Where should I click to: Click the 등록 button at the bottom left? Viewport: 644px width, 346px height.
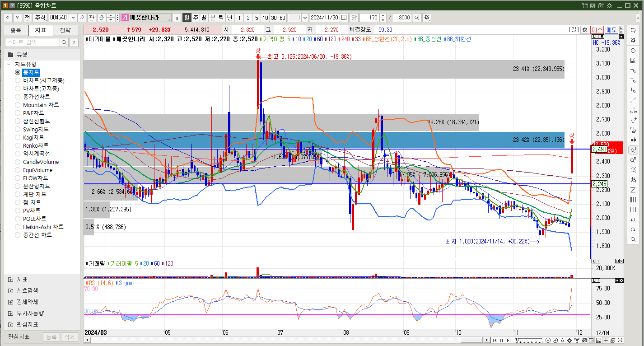tap(51, 337)
